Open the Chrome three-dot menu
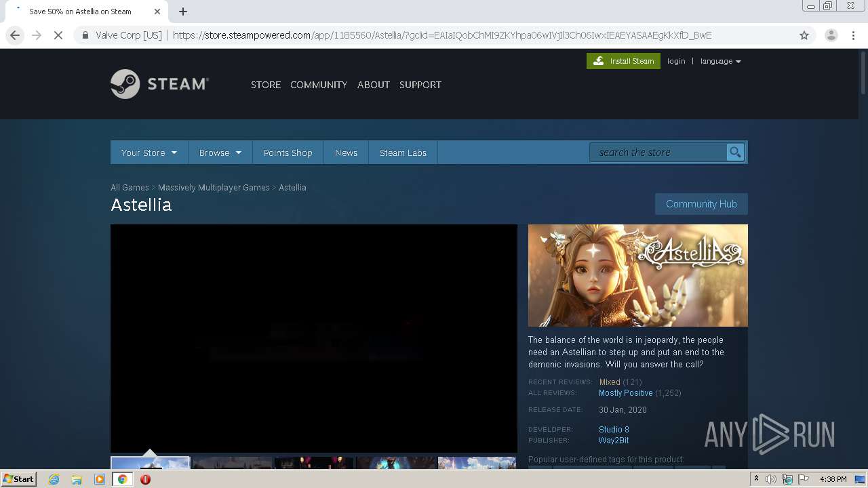868x488 pixels. 853,35
